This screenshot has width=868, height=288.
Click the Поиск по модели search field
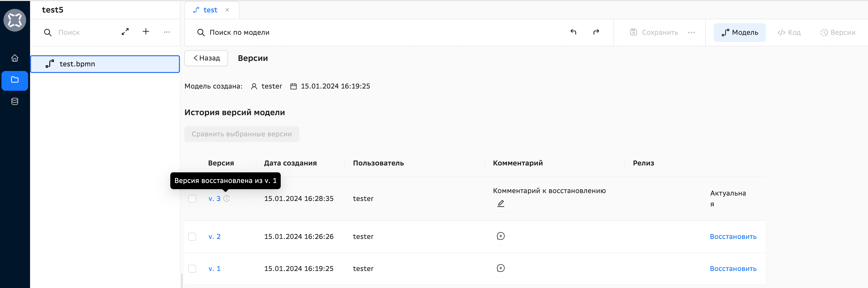(x=239, y=32)
